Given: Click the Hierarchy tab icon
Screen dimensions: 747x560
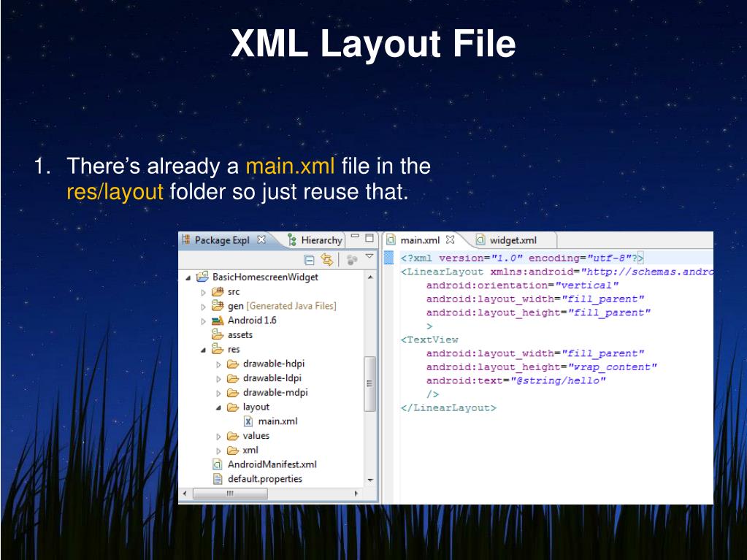Looking at the screenshot, I should (292, 239).
